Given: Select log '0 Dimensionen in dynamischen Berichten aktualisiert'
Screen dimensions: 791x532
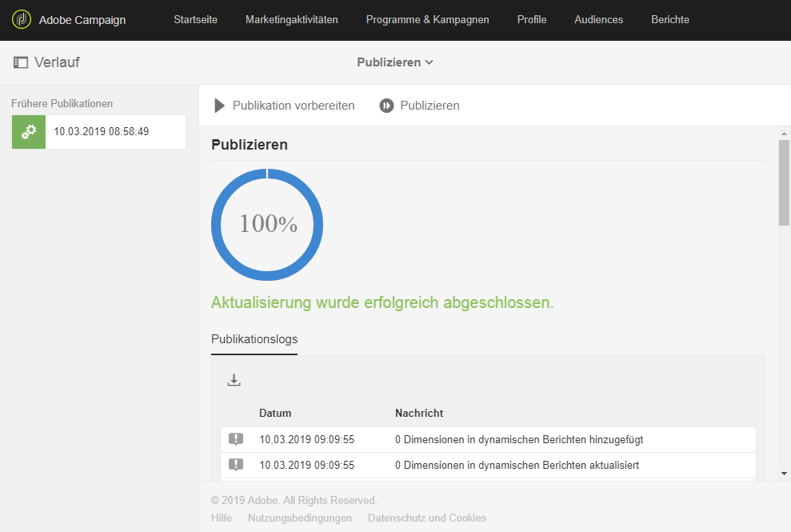Looking at the screenshot, I should pos(488,466).
